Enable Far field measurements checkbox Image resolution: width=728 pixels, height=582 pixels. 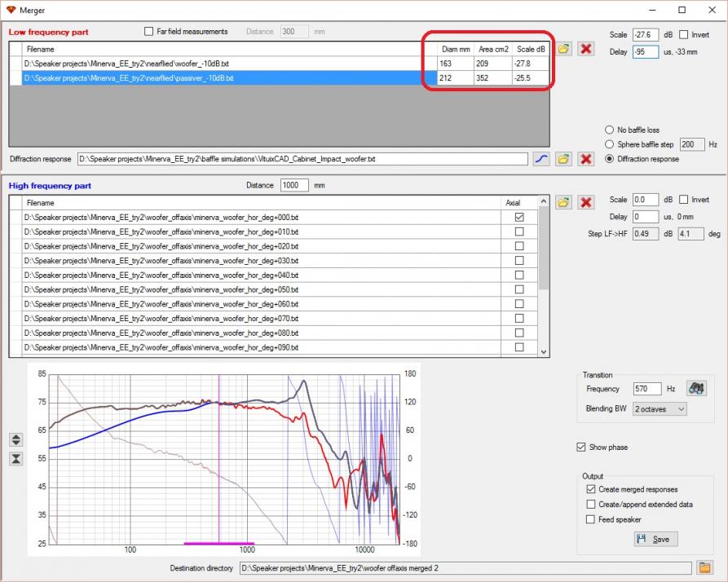(148, 31)
